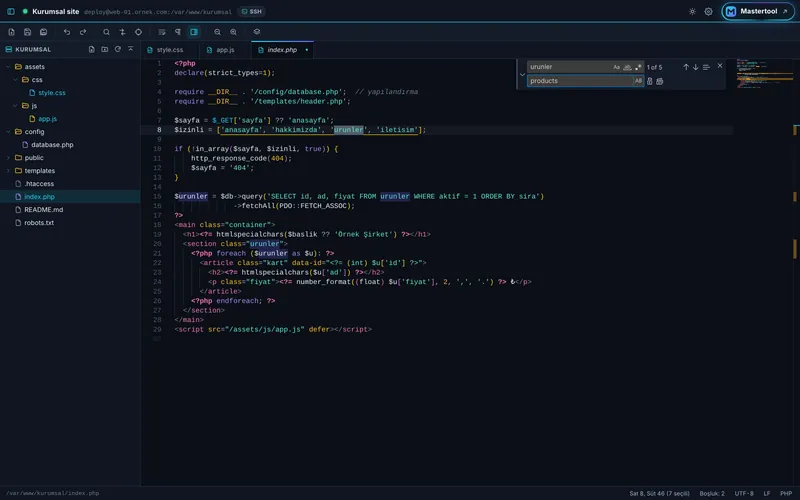Click the replace all matches icon
The width and height of the screenshot is (800, 500).
point(660,81)
